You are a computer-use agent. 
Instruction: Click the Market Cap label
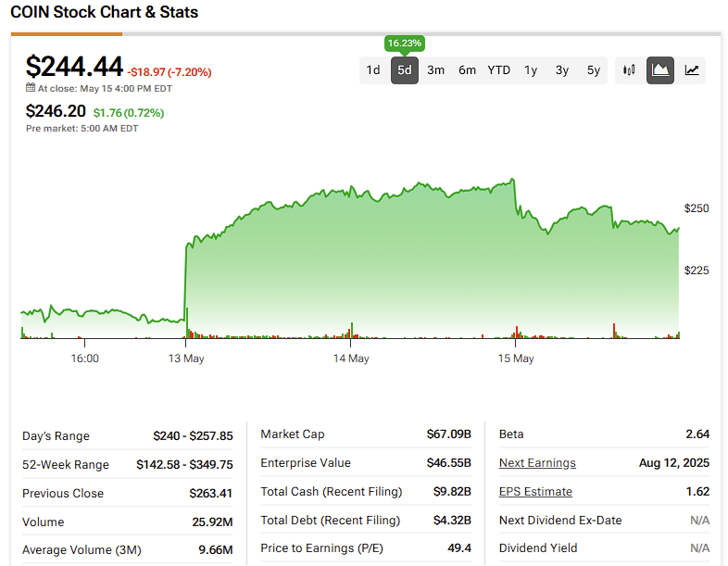[x=293, y=434]
